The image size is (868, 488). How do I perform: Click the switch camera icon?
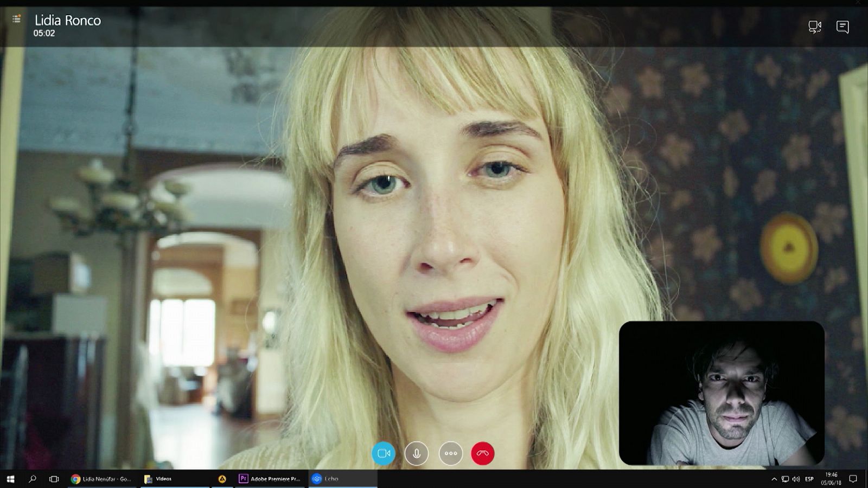pos(814,27)
